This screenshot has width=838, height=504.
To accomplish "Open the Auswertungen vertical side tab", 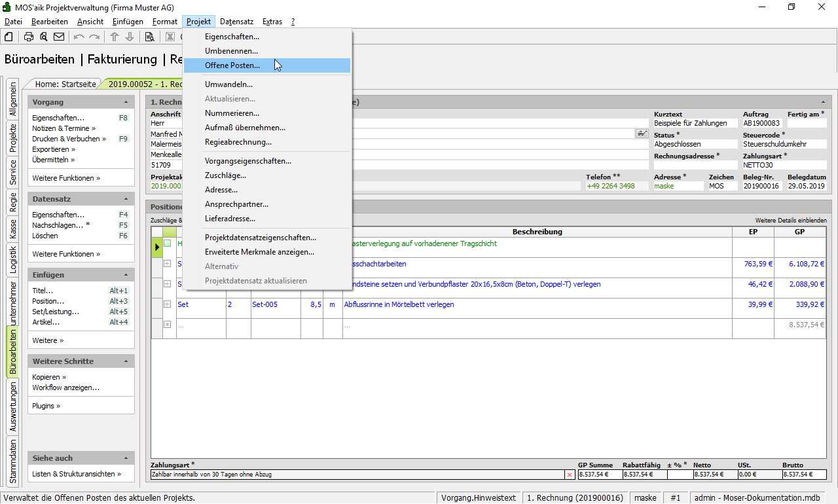I will click(13, 406).
